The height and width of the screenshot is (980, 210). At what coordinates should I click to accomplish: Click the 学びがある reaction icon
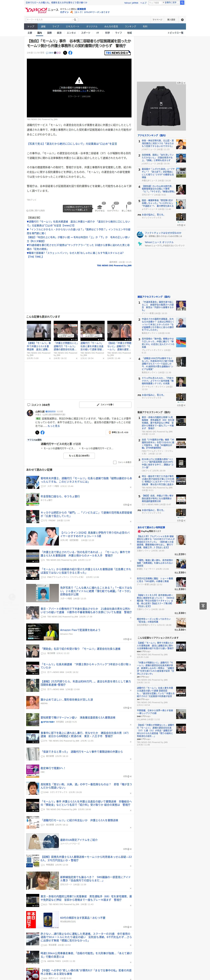(100, 207)
